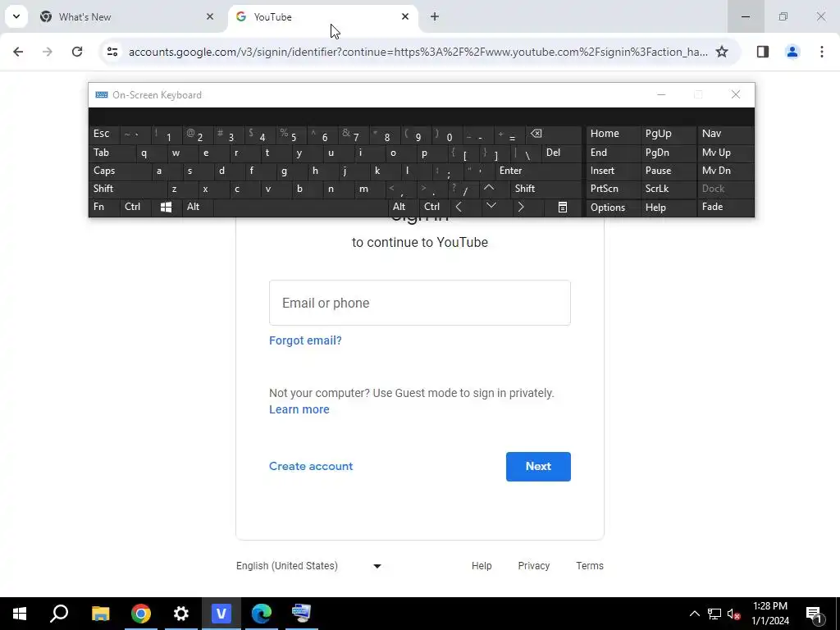Open File Explorer from taskbar
The image size is (840, 630).
click(x=100, y=614)
